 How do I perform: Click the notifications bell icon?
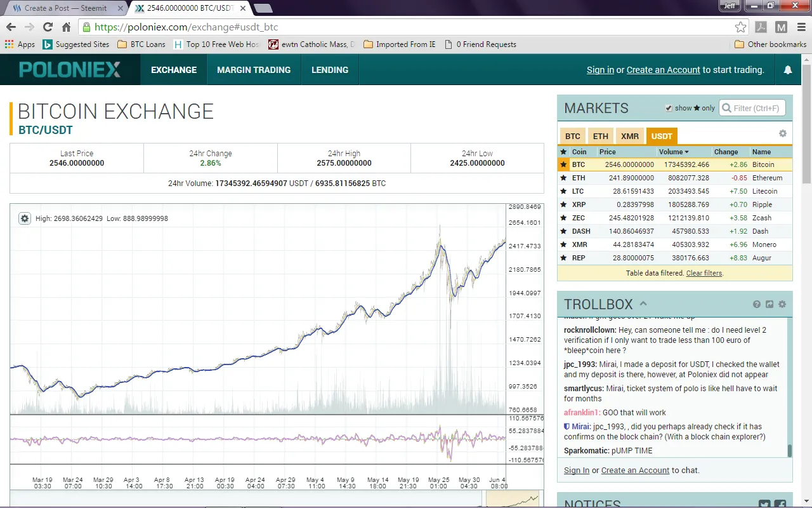coord(788,70)
